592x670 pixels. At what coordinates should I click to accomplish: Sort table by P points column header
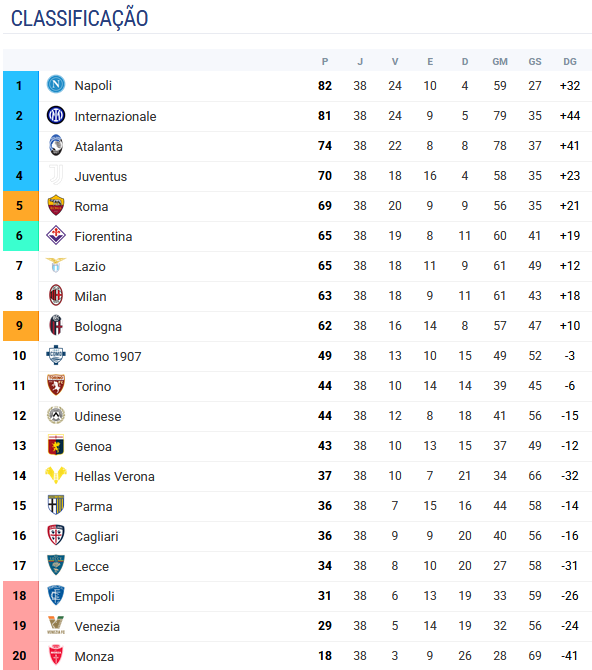(325, 62)
